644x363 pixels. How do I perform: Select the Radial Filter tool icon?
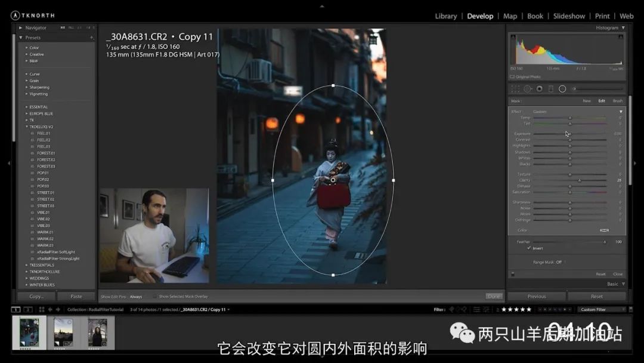click(x=562, y=89)
